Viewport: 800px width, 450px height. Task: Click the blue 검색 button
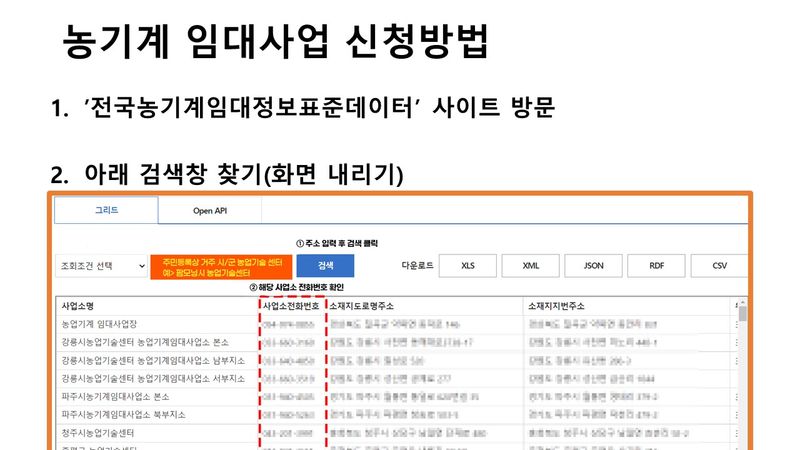coord(326,266)
